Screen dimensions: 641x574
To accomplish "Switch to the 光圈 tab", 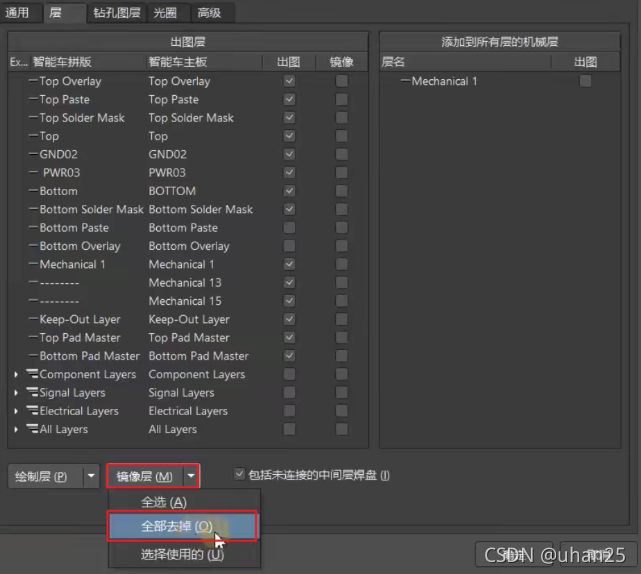I will click(x=166, y=13).
